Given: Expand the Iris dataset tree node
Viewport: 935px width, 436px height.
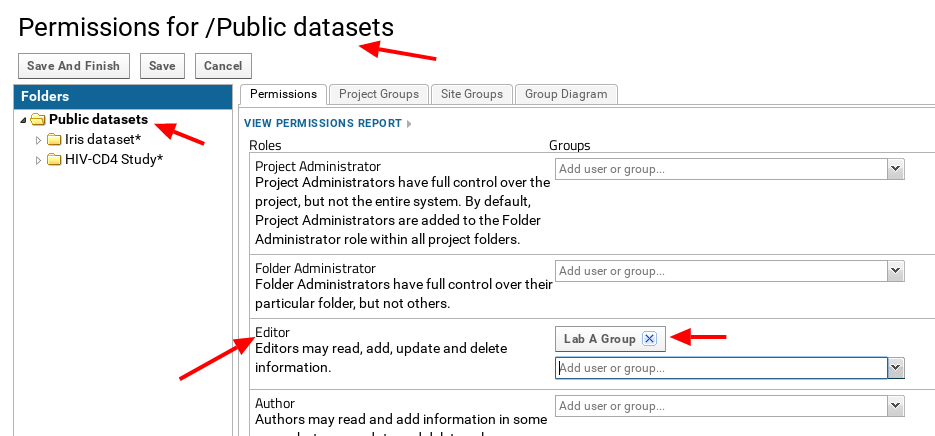Looking at the screenshot, I should click(39, 140).
